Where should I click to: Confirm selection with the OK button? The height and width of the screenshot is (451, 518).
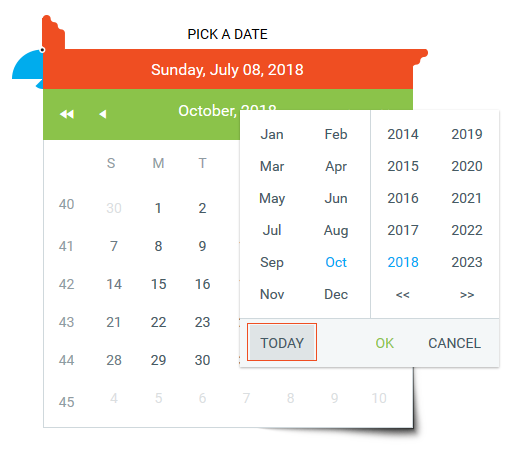coord(385,343)
